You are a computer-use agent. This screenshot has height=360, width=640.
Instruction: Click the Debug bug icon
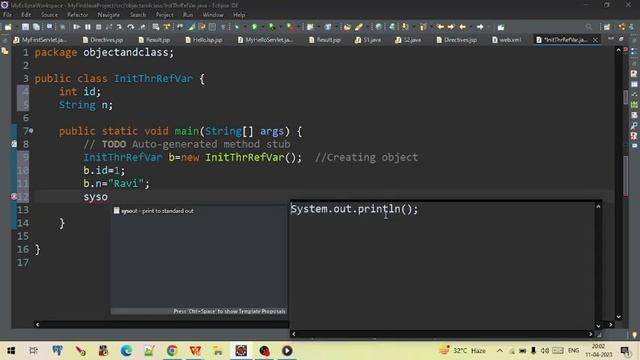pyautogui.click(x=237, y=27)
